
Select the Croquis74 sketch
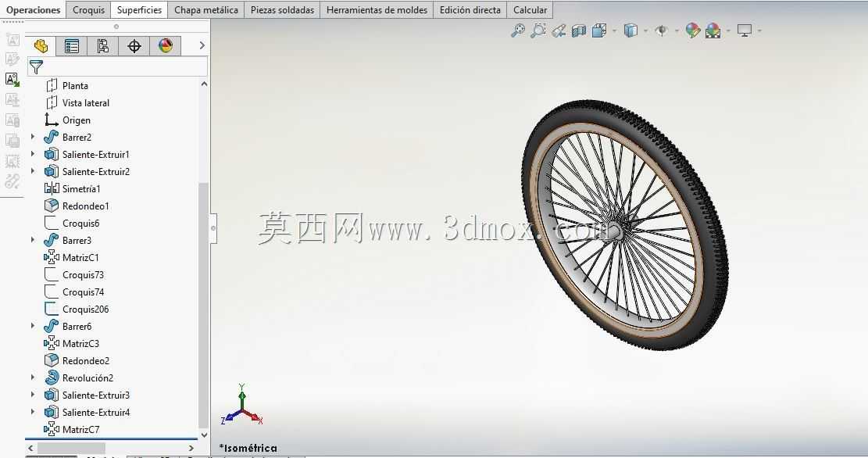74,292
